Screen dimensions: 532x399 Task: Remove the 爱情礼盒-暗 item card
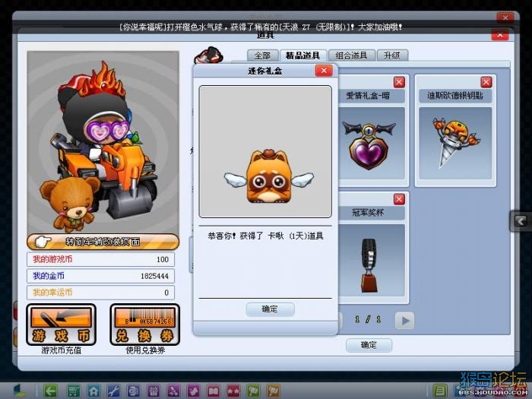tap(399, 82)
